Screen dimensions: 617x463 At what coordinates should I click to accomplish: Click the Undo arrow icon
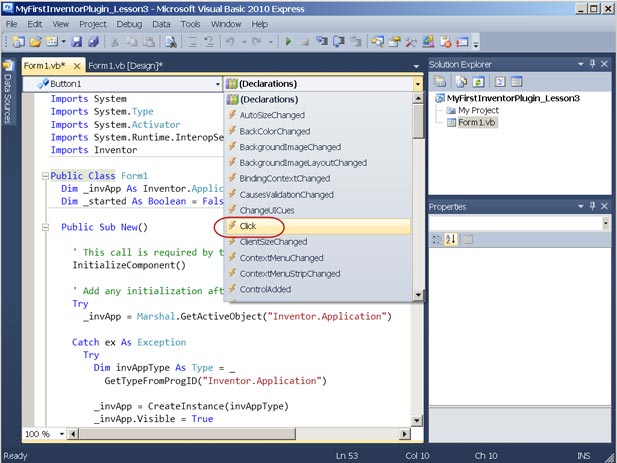(x=231, y=42)
